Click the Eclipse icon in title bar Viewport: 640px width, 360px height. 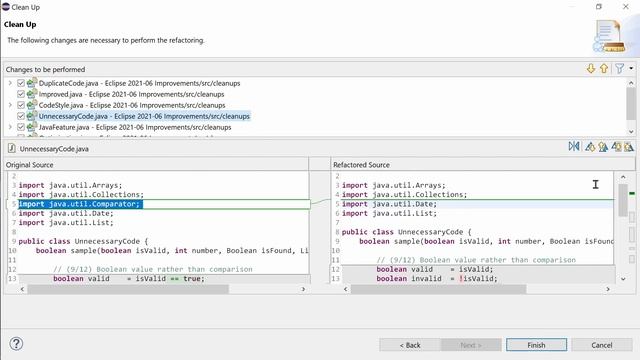[x=6, y=7]
